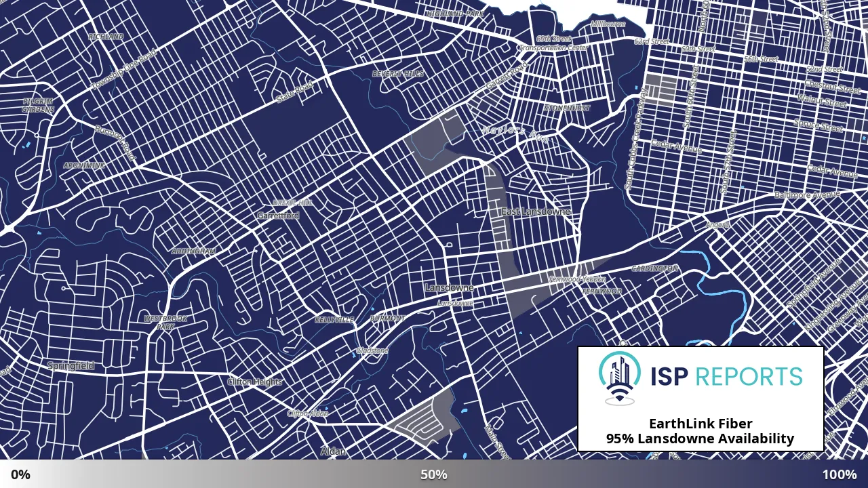Click the "EarthLink Fiber" provider title

click(x=701, y=424)
